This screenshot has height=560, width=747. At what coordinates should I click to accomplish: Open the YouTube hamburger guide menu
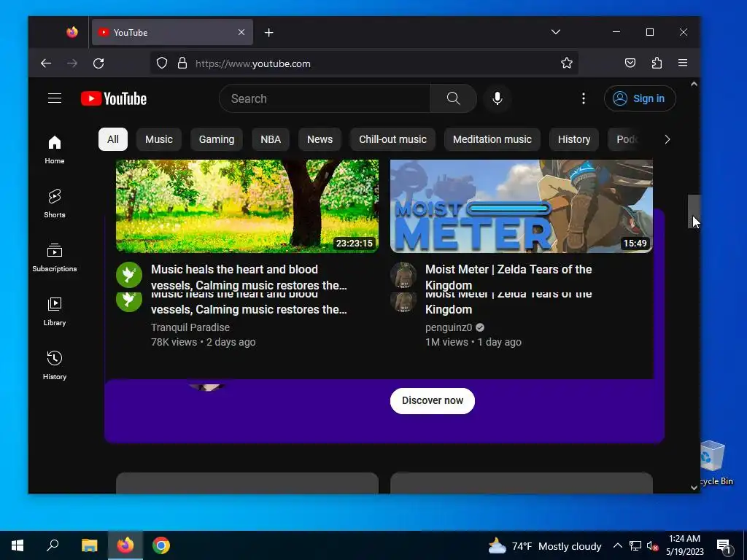(55, 98)
